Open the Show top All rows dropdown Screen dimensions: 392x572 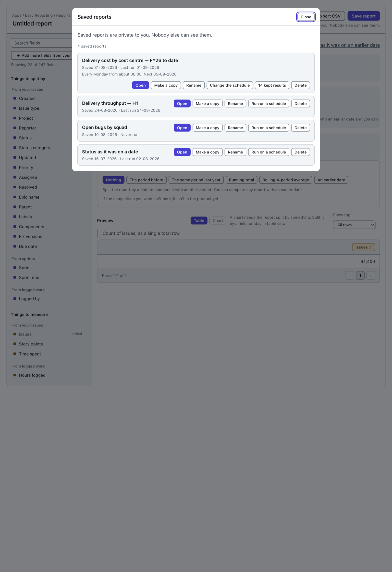click(x=354, y=225)
